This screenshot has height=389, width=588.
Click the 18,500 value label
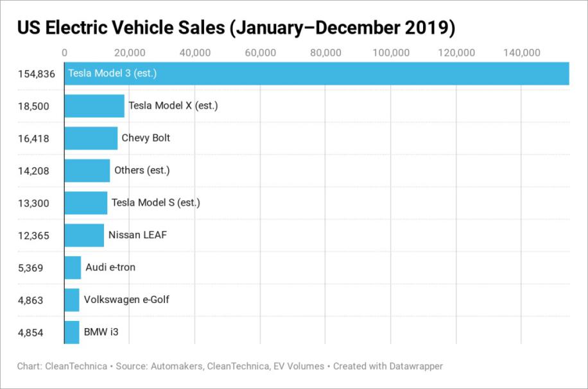coord(33,106)
